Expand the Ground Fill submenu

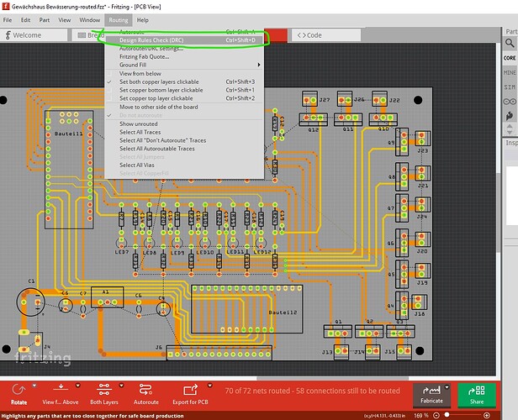tap(184, 65)
